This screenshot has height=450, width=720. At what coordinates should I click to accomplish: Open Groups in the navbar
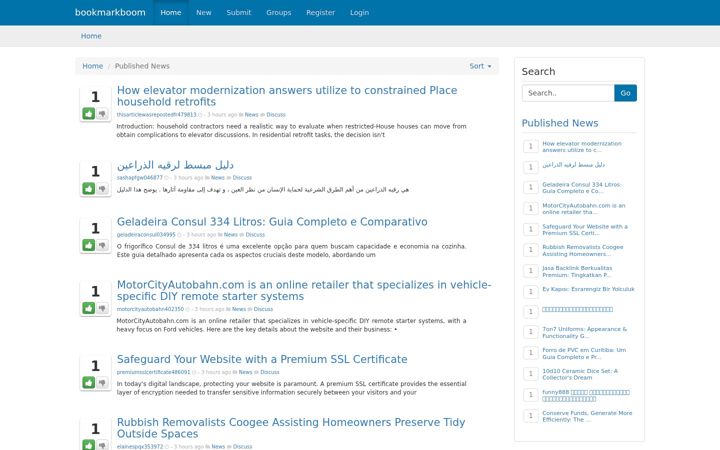tap(279, 12)
